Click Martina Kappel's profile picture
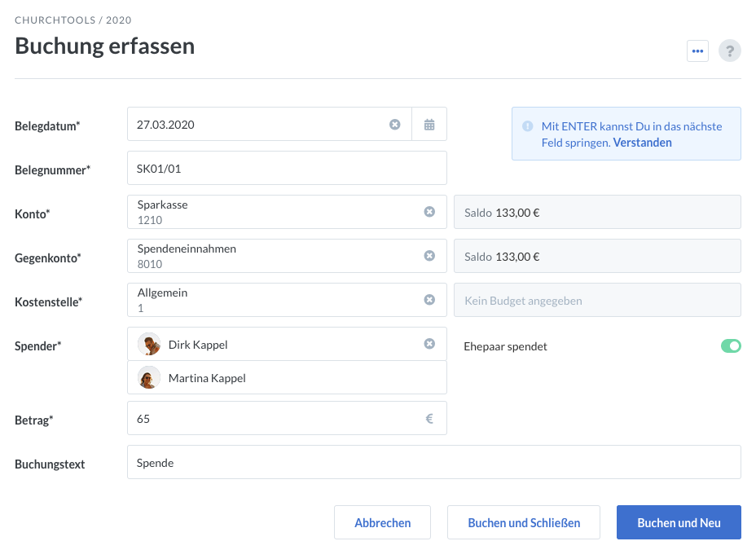Screen dimensions: 756x550 [149, 378]
